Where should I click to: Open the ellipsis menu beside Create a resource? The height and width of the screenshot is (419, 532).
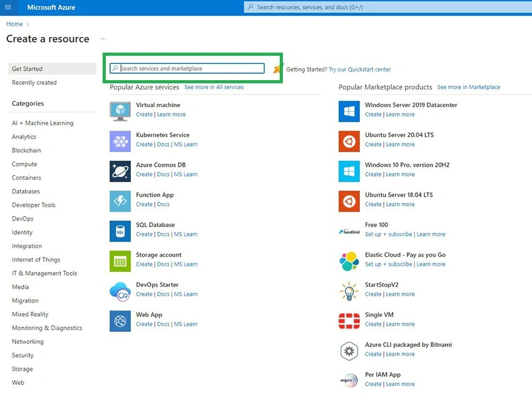pyautogui.click(x=103, y=39)
